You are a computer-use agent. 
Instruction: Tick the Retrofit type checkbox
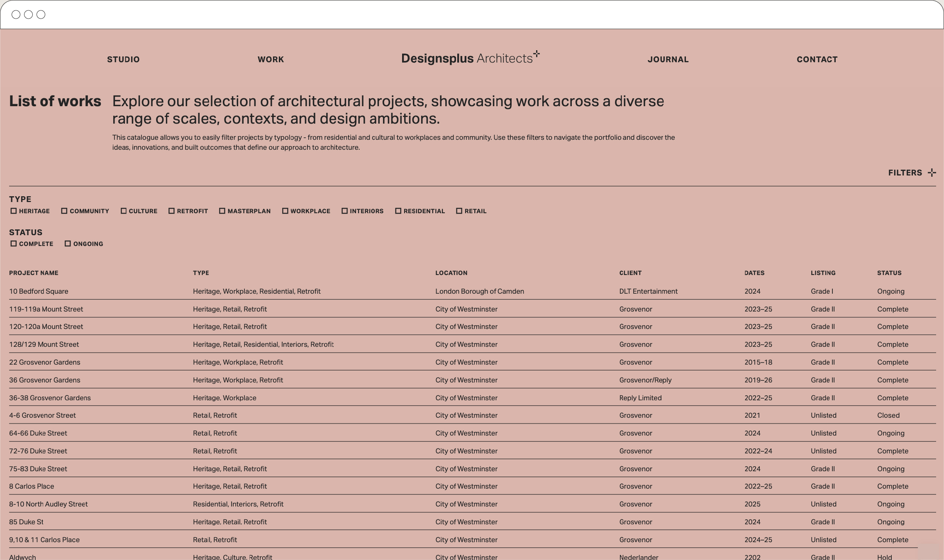point(171,211)
